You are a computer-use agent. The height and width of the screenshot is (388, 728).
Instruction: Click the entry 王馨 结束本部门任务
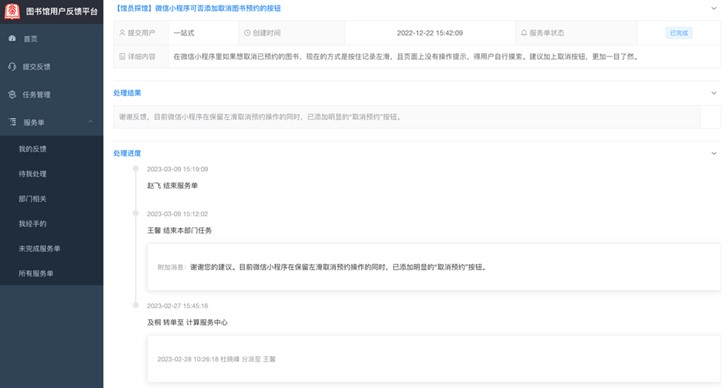click(x=179, y=231)
